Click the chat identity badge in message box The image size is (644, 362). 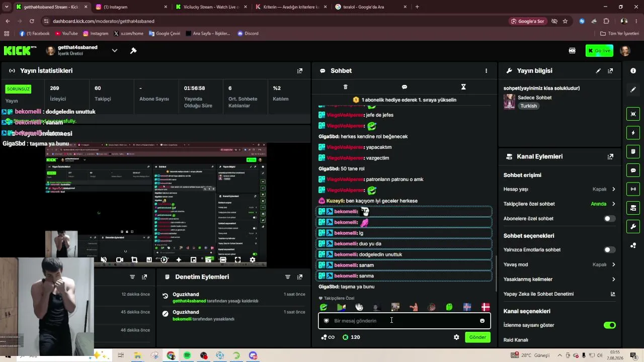[x=326, y=321]
